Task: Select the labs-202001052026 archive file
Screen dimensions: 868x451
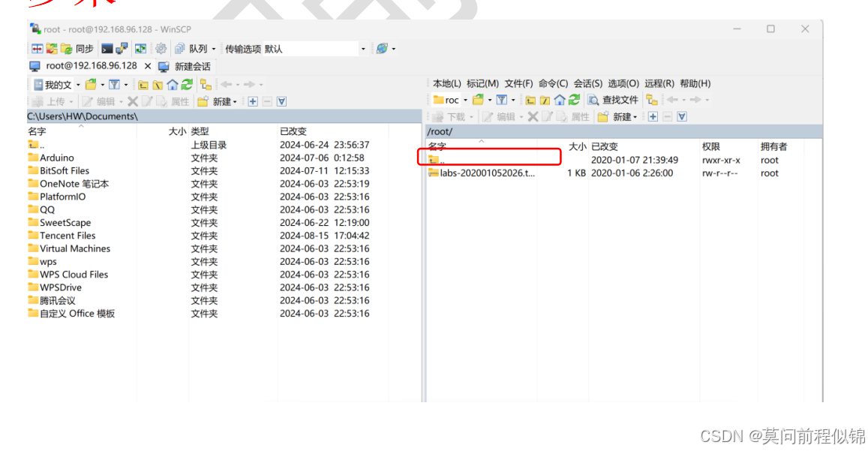Action: [x=484, y=173]
